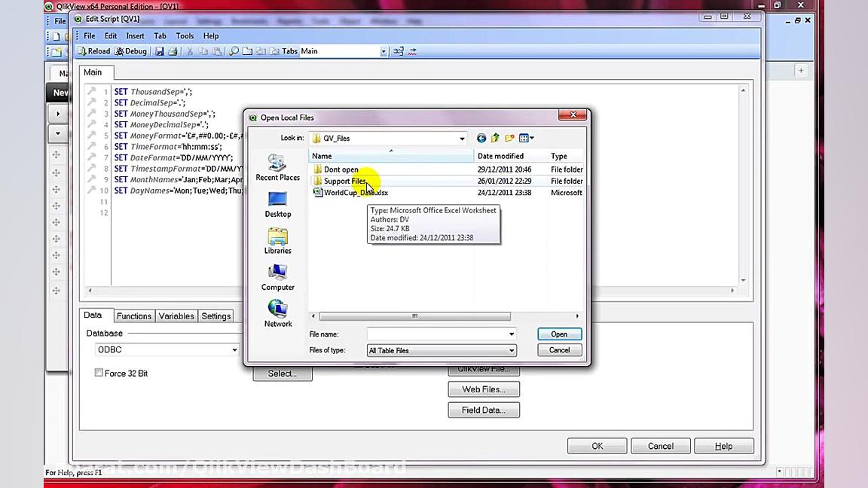This screenshot has height=488, width=868.
Task: Open the Tools menu
Action: pyautogui.click(x=185, y=36)
